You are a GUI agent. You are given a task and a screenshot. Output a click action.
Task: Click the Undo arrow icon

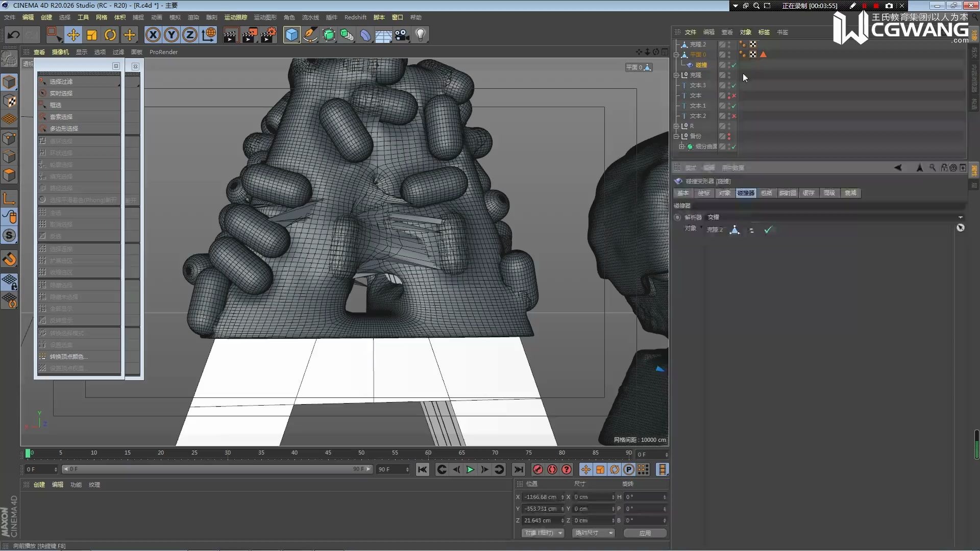pyautogui.click(x=14, y=35)
